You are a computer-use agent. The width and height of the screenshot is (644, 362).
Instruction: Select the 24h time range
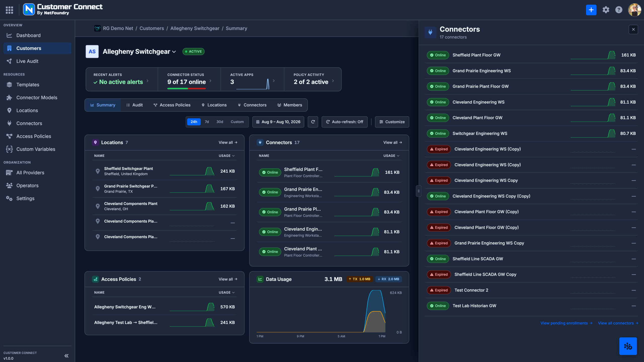coord(194,122)
